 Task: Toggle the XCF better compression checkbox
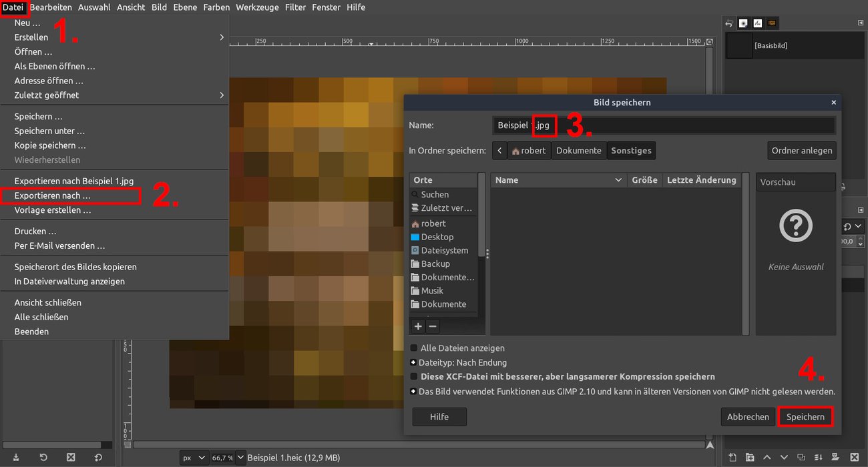tap(414, 376)
